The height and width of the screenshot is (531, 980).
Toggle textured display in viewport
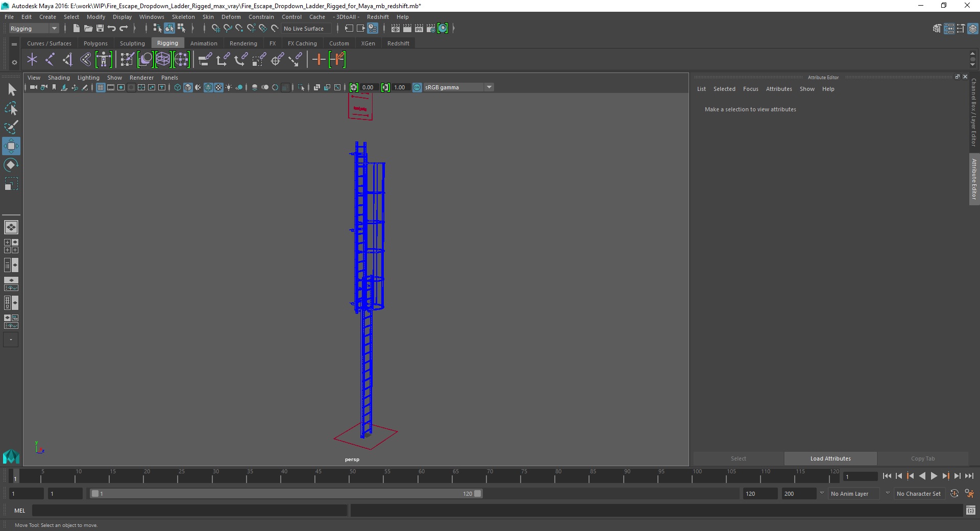point(218,87)
